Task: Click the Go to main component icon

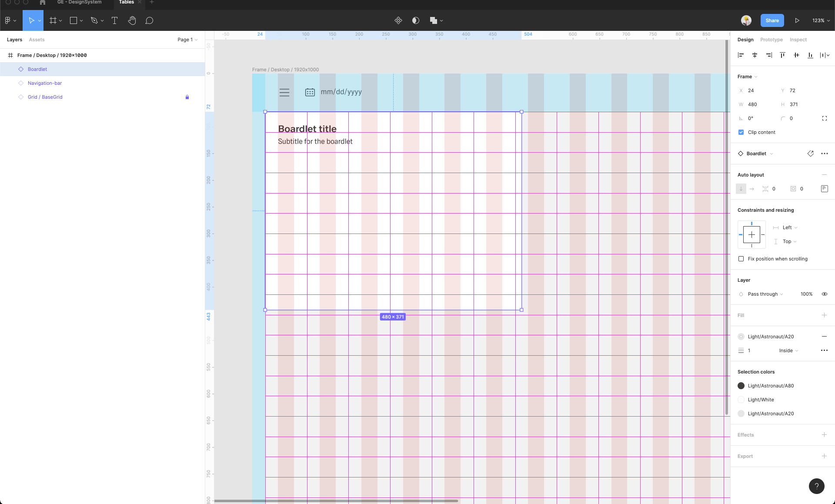Action: click(x=810, y=154)
